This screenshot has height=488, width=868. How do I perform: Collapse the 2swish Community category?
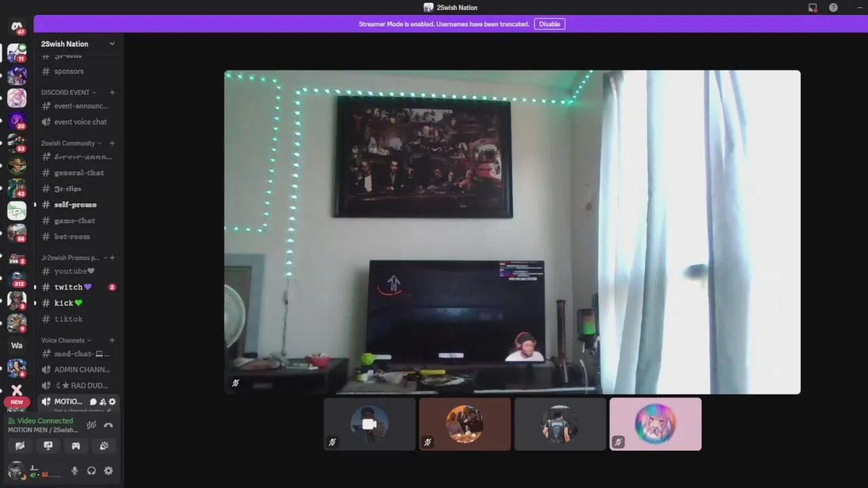tap(71, 143)
